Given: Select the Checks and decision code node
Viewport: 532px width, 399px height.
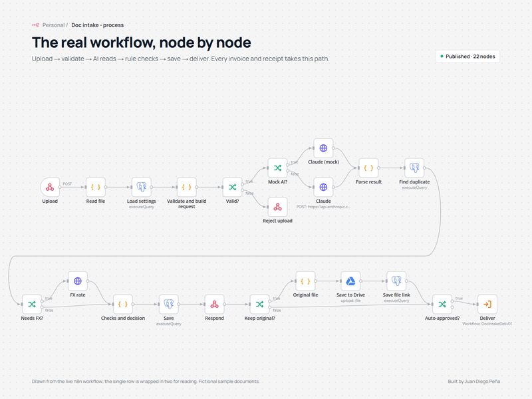Looking at the screenshot, I should [x=123, y=305].
